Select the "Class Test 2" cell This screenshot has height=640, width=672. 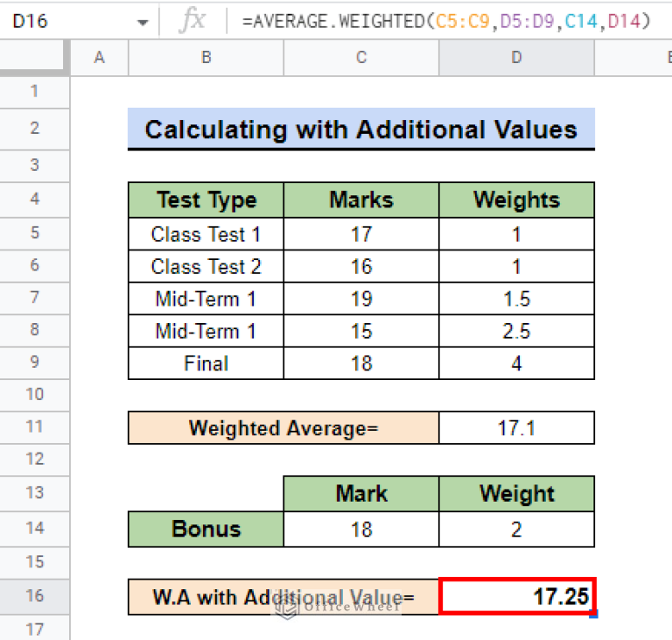[x=206, y=266]
